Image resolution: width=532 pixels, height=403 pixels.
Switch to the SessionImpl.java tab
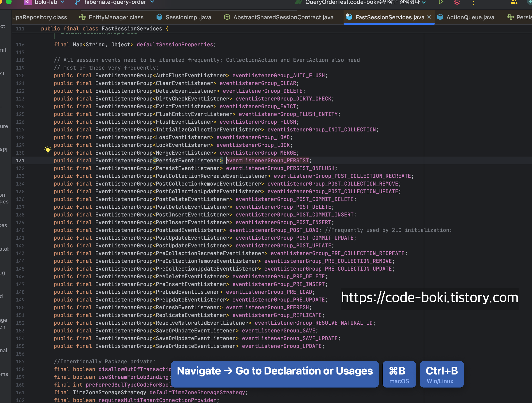(x=188, y=17)
